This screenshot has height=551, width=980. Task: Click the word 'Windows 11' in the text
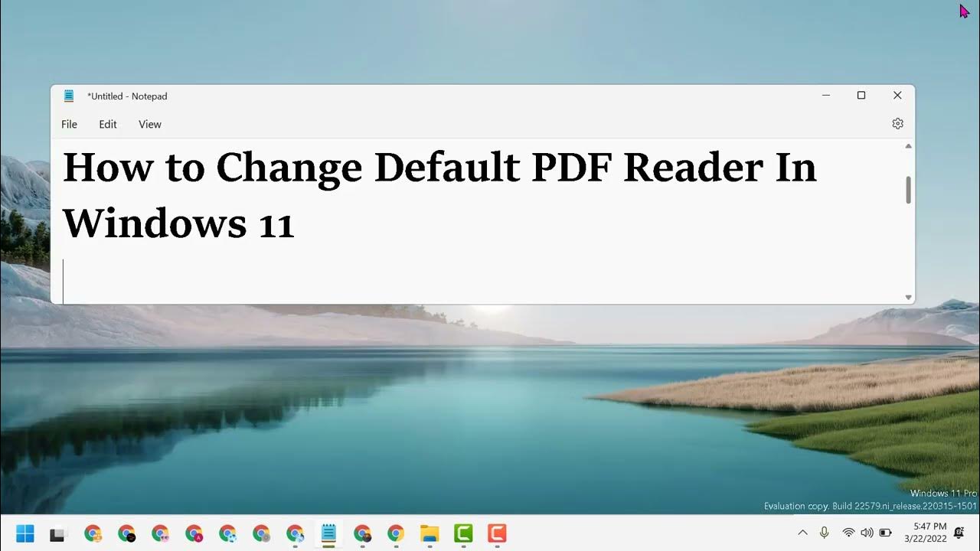178,223
